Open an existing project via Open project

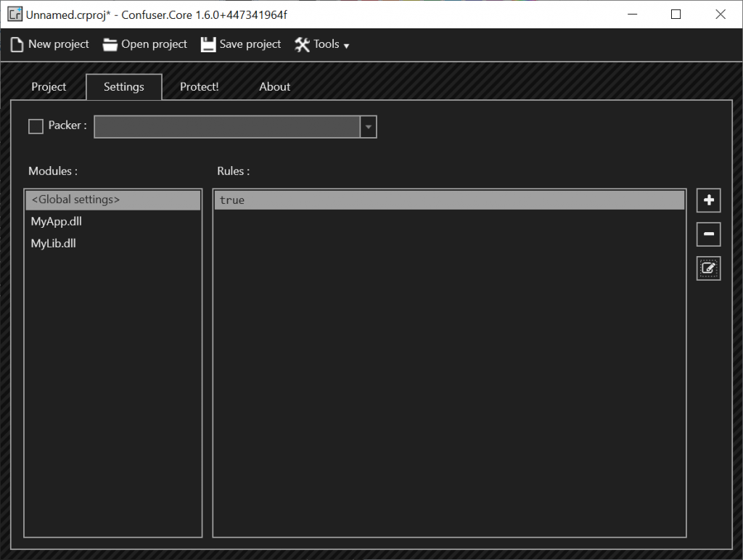point(145,44)
